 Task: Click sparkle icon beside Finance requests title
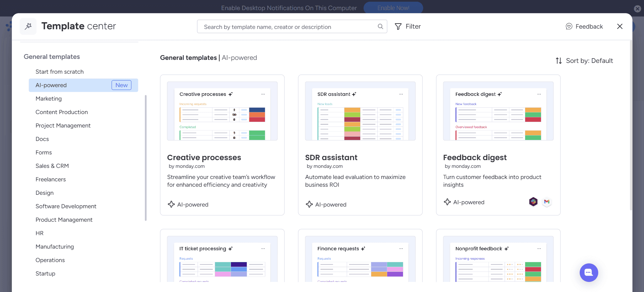coord(363,249)
